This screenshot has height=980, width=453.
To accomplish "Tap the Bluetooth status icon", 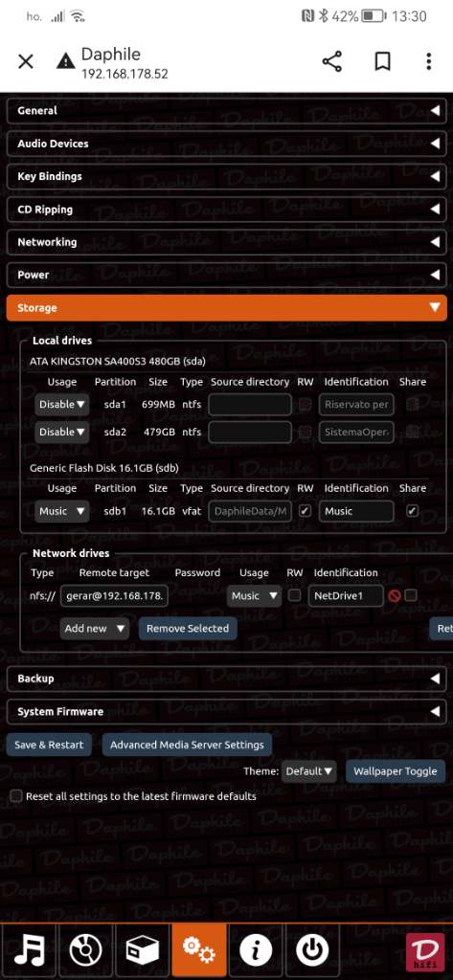I will (324, 16).
